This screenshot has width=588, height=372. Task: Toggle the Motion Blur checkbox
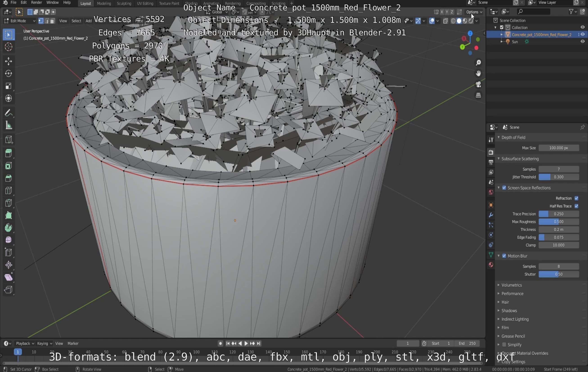point(504,256)
